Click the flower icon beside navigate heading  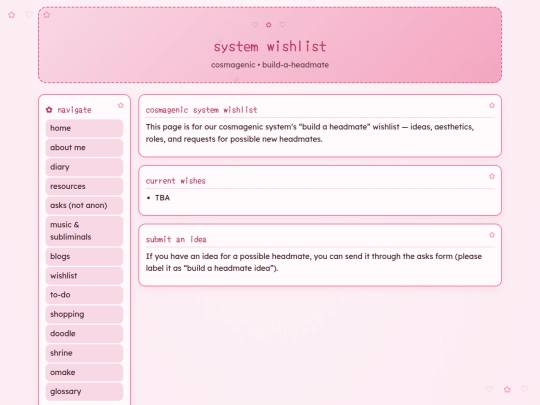(49, 110)
